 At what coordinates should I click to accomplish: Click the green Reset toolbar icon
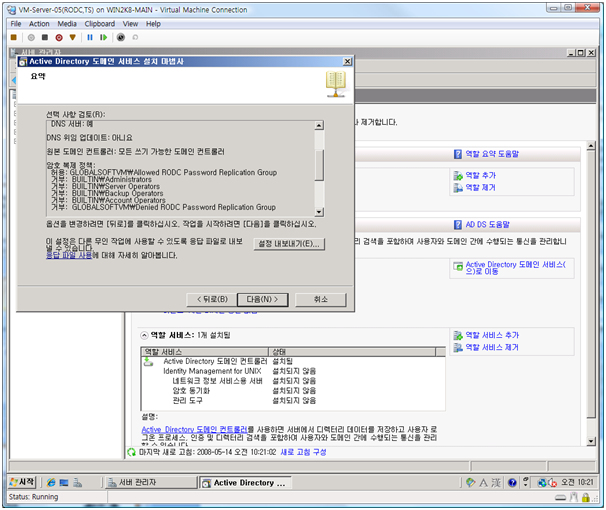coord(103,37)
